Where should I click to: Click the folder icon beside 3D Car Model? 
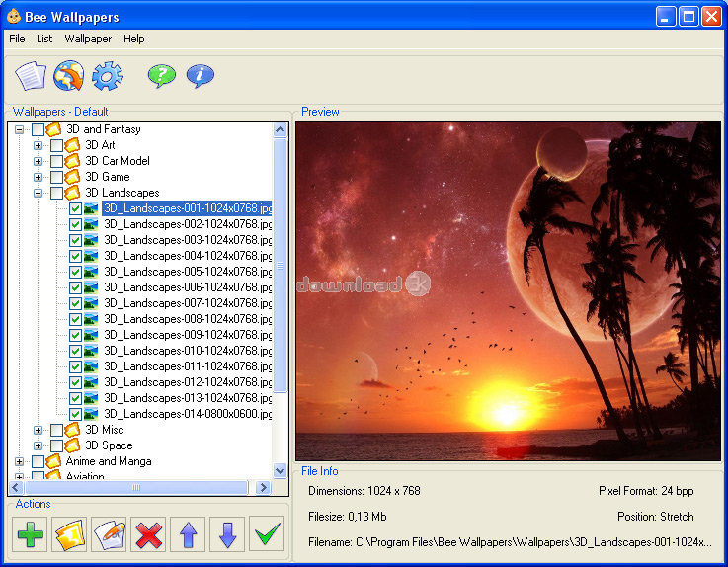pos(72,161)
